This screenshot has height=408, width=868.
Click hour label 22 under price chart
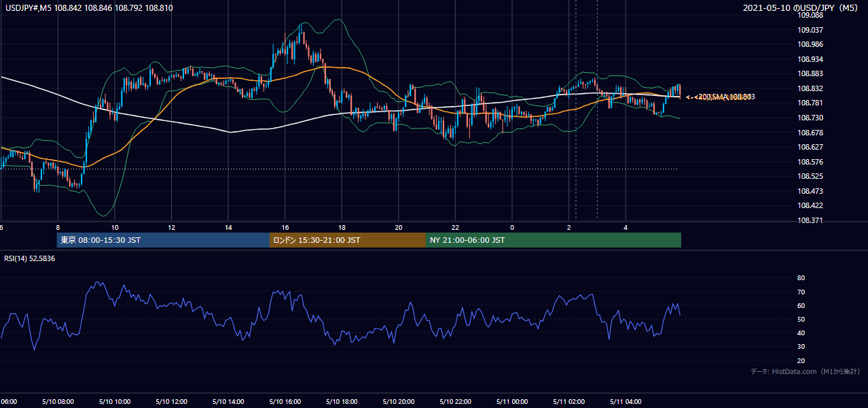click(x=455, y=227)
